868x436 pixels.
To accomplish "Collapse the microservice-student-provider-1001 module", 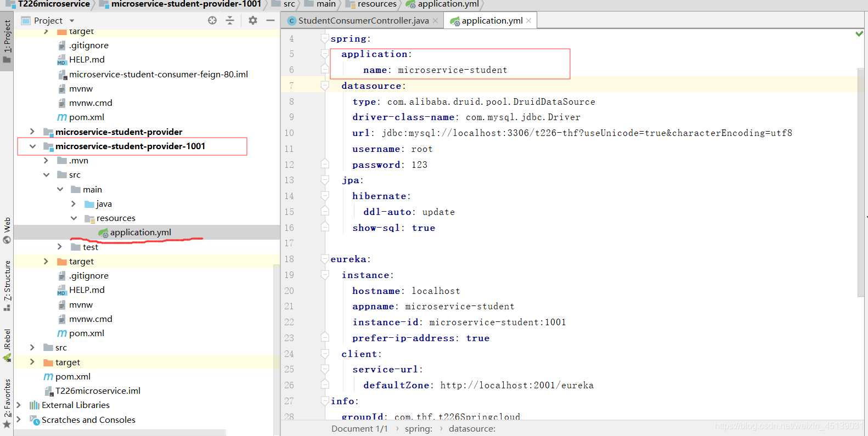I will (32, 146).
